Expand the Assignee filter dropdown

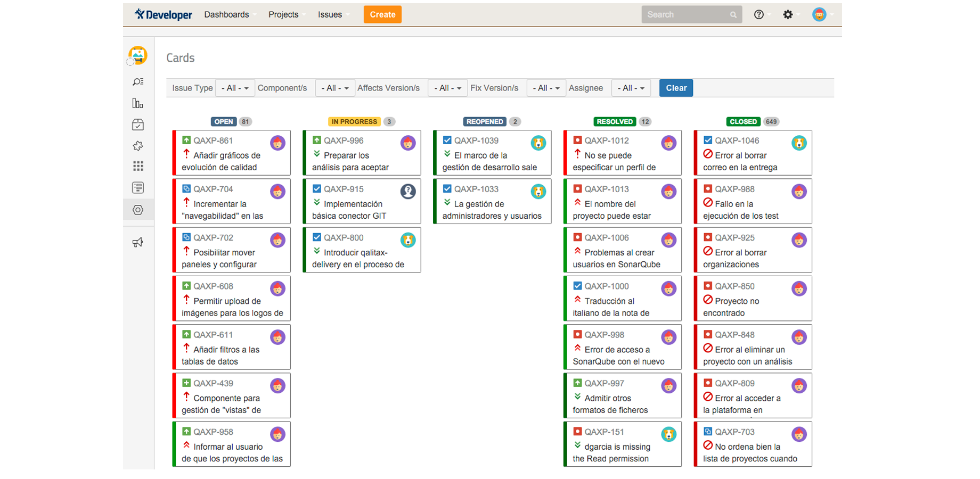pyautogui.click(x=631, y=88)
